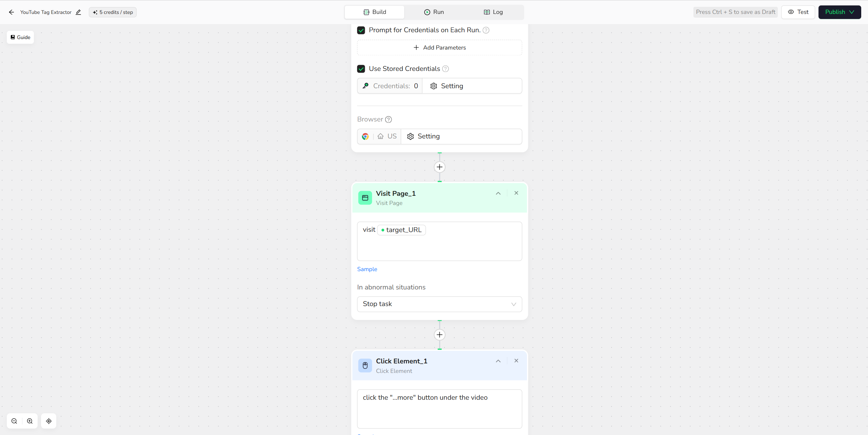This screenshot has height=435, width=868.
Task: Click the zoom in magnifier icon
Action: [30, 421]
